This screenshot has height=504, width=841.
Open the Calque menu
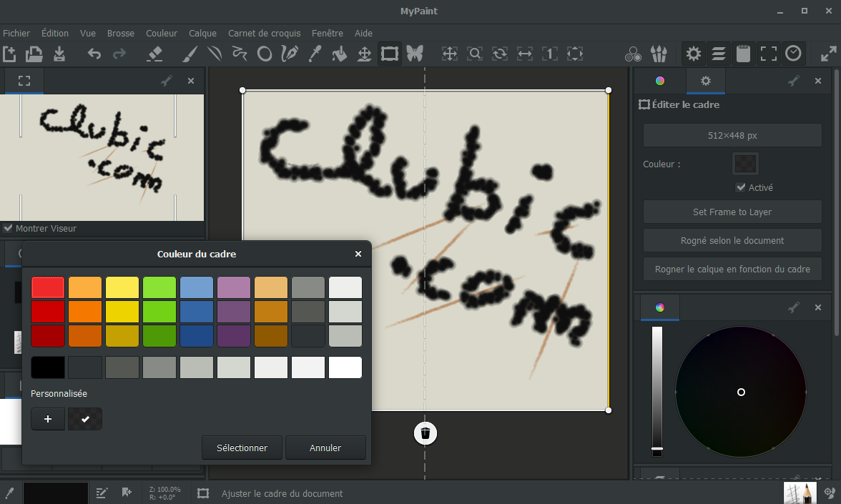point(202,33)
